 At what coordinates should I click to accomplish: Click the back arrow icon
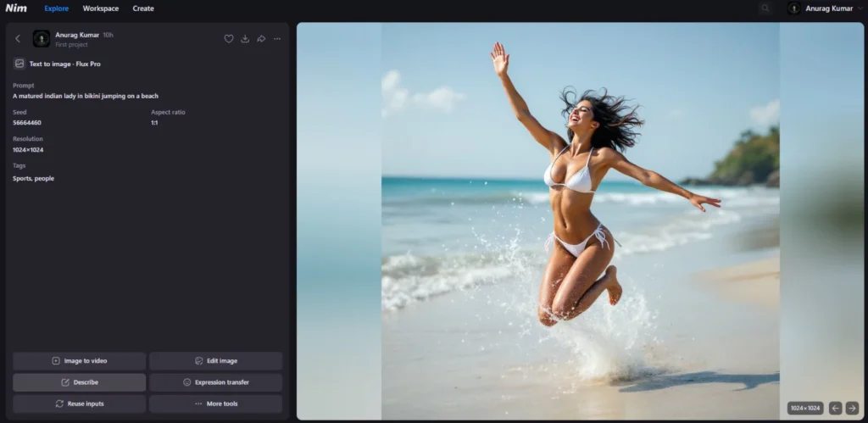[x=18, y=39]
